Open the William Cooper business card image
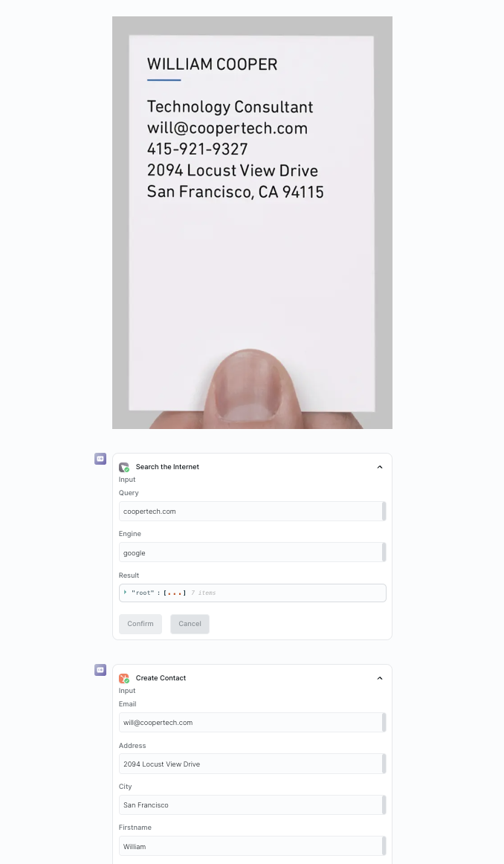The width and height of the screenshot is (504, 864). 252,222
